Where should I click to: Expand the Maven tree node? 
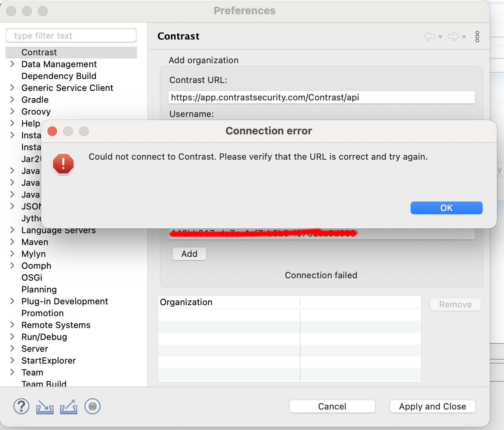click(12, 242)
